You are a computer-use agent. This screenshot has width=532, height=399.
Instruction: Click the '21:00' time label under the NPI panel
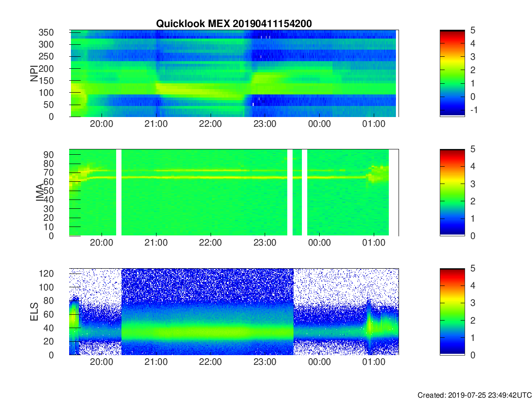[x=156, y=125]
